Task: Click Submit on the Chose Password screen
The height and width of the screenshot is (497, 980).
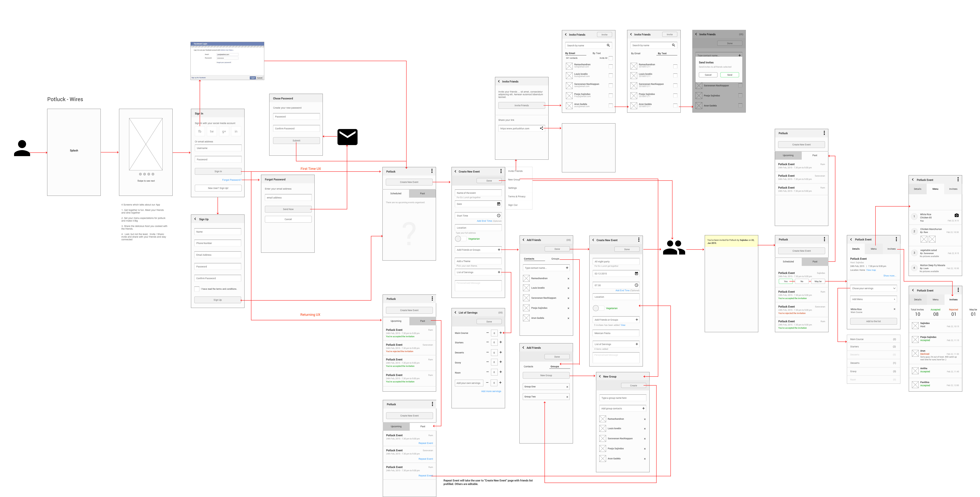Action: point(296,140)
